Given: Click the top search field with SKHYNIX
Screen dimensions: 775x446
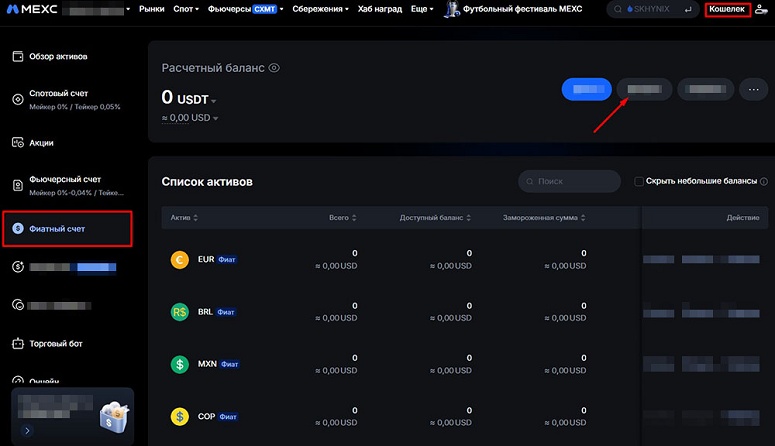Looking at the screenshot, I should 652,9.
